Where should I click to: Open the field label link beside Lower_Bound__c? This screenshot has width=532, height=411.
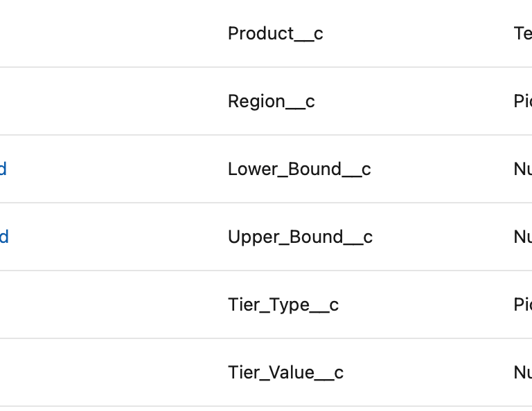tap(3, 169)
